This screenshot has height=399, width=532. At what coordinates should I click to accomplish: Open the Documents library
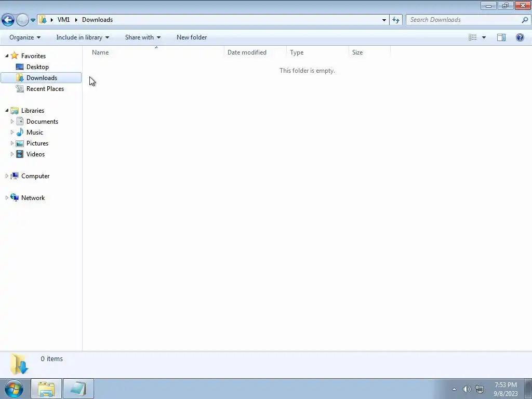[x=43, y=122]
